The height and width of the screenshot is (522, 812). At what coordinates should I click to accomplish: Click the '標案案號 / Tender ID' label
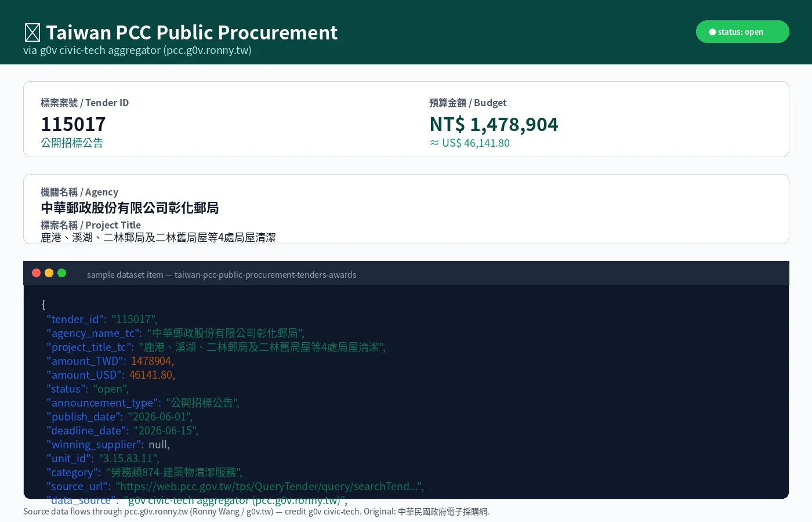[x=85, y=103]
